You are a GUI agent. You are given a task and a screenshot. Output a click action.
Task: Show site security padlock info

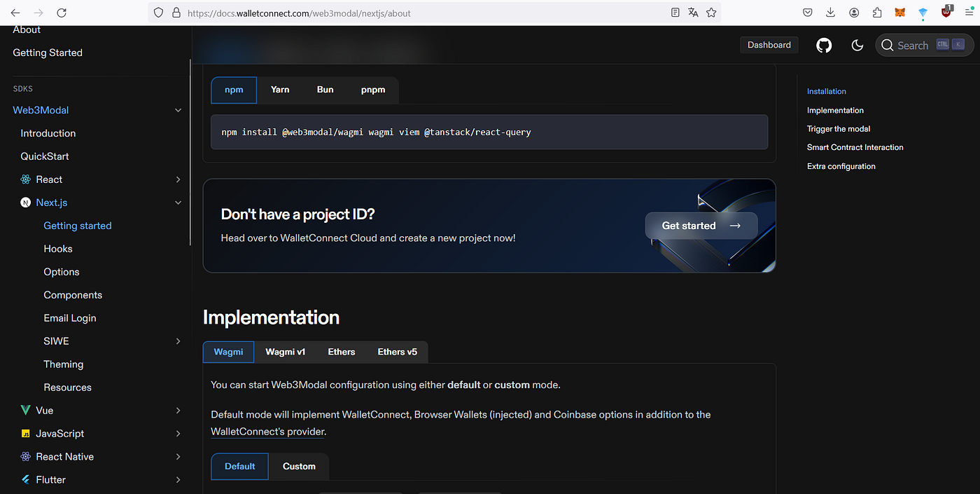(176, 13)
